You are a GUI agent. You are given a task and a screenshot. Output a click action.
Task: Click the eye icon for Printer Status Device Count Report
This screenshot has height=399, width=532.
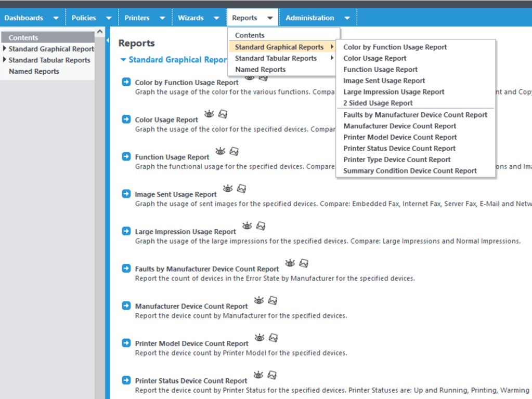click(x=258, y=375)
